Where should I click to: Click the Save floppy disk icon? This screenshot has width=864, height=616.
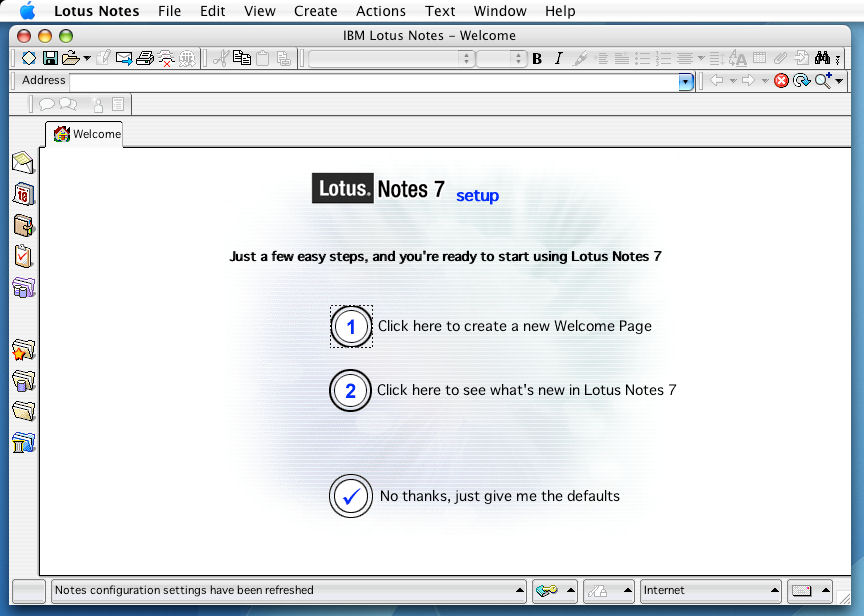[x=50, y=58]
